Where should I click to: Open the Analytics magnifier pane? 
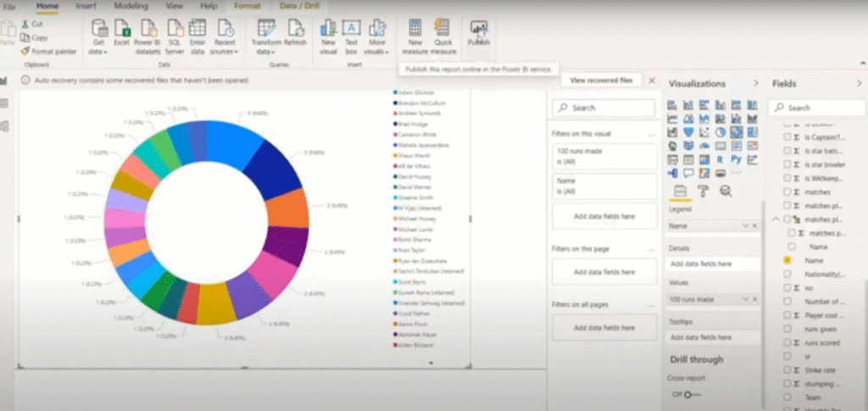[x=726, y=191]
